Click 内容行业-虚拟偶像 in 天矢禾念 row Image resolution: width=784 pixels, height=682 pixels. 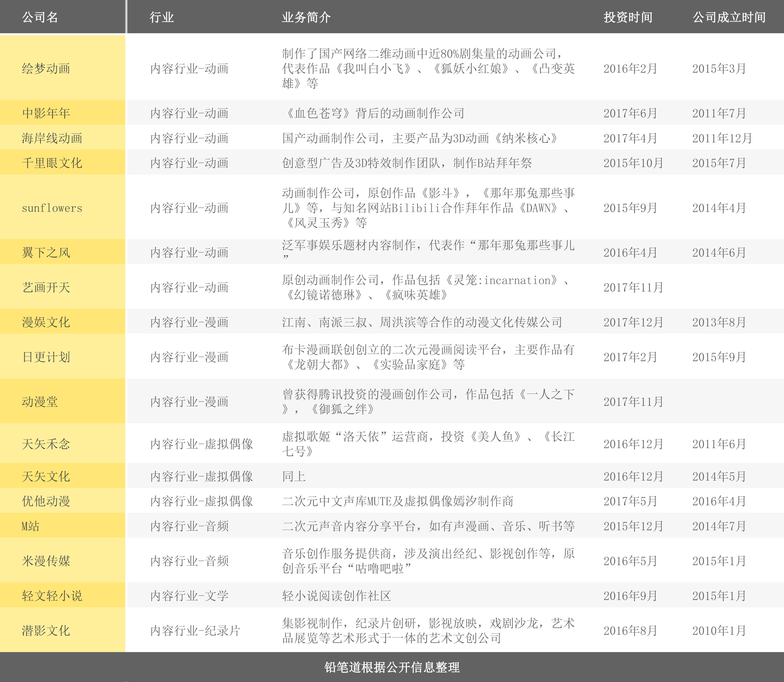pos(202,444)
